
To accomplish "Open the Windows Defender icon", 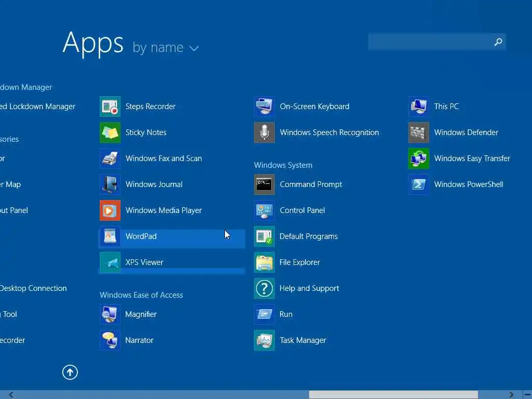I will coord(419,132).
